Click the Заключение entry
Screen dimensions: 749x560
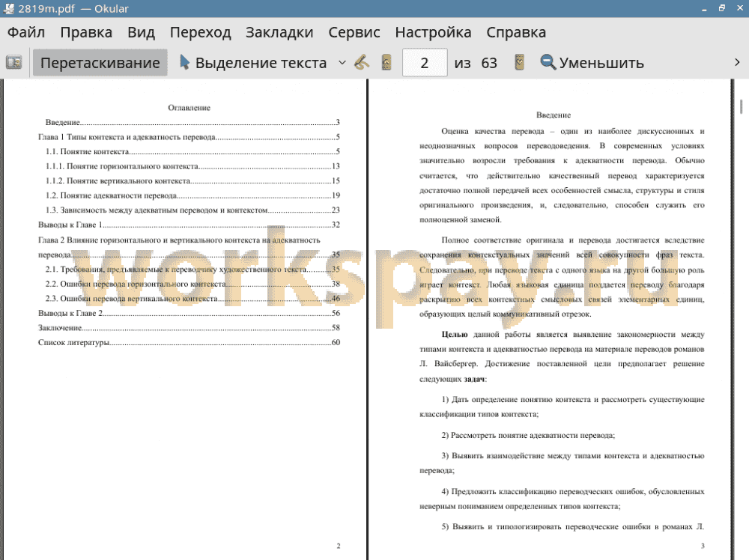[189, 328]
